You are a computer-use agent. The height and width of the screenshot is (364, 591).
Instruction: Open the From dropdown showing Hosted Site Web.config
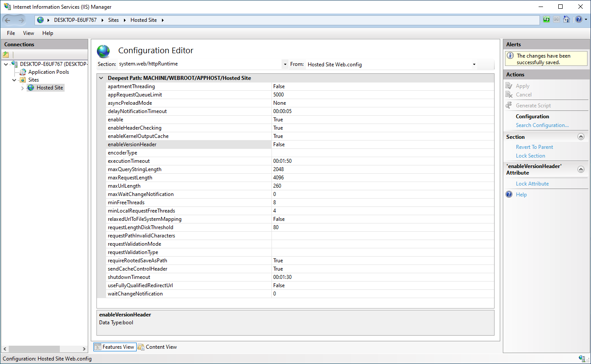(474, 64)
